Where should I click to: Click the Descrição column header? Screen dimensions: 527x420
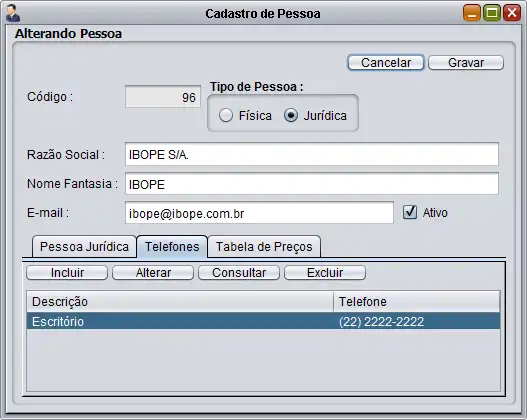tap(180, 302)
